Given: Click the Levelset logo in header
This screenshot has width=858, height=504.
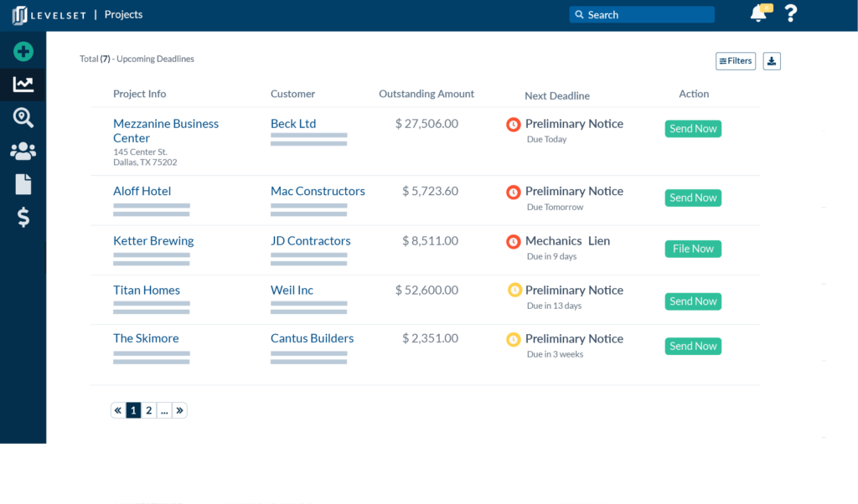Looking at the screenshot, I should (x=49, y=15).
